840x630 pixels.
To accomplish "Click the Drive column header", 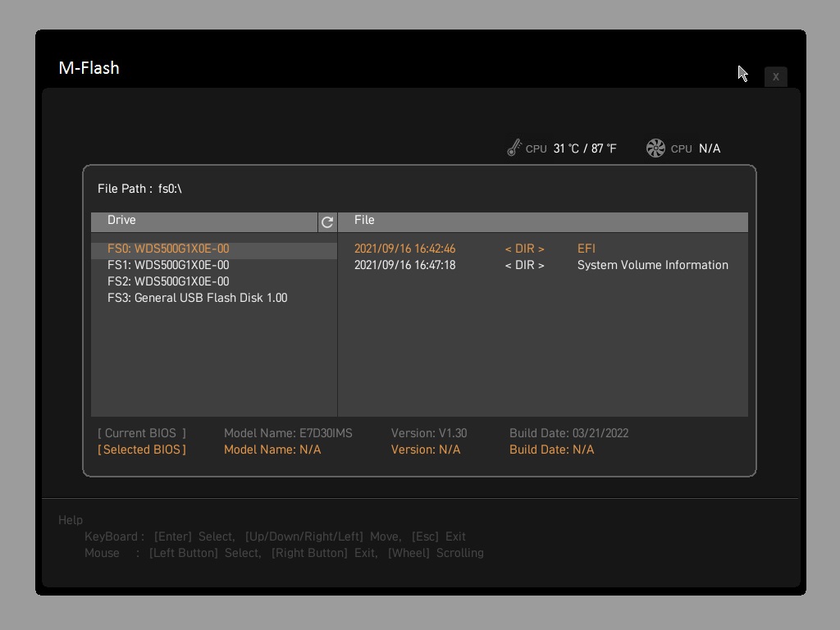I will tap(204, 221).
